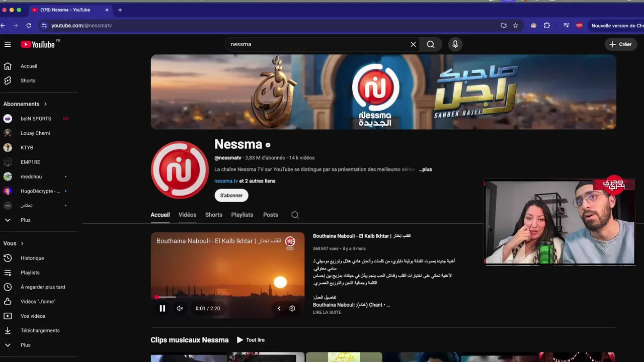The image size is (644, 362).
Task: Reload the page in Chrome
Action: [x=29, y=26]
